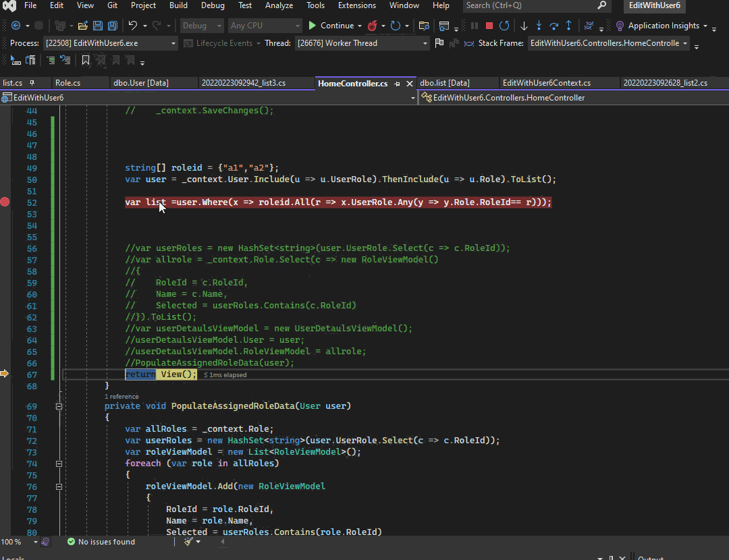This screenshot has height=560, width=729.
Task: Click the Save All icon
Action: tap(113, 26)
